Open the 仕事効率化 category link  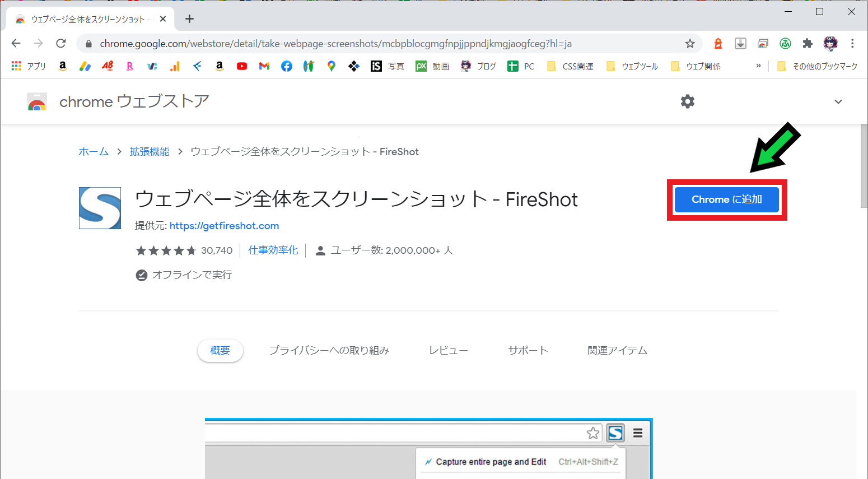coord(273,250)
